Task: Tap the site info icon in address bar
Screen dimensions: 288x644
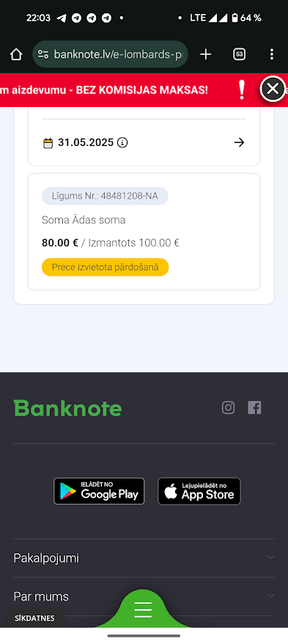Action: click(x=43, y=54)
